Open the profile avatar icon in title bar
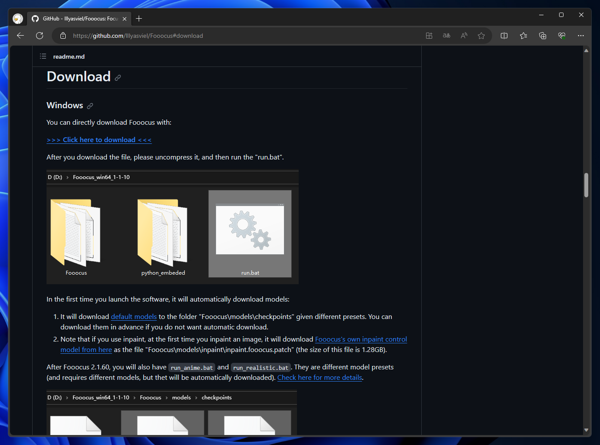Viewport: 600px width, 445px height. tap(18, 18)
